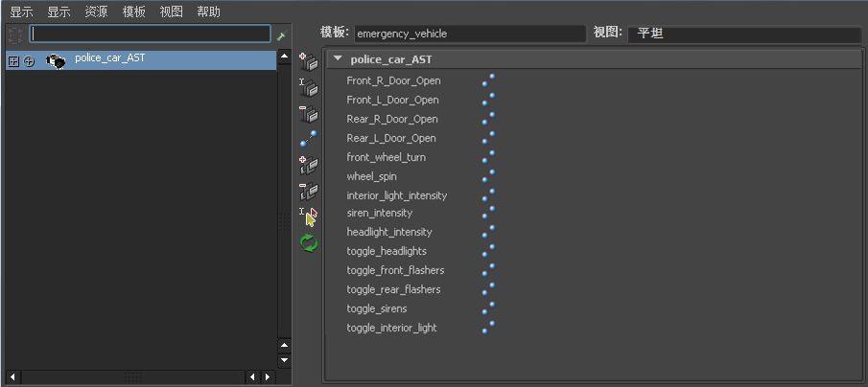Click the binding icon for Rear_L_Door_Open
Screen dimensions: 868x387
click(x=487, y=138)
